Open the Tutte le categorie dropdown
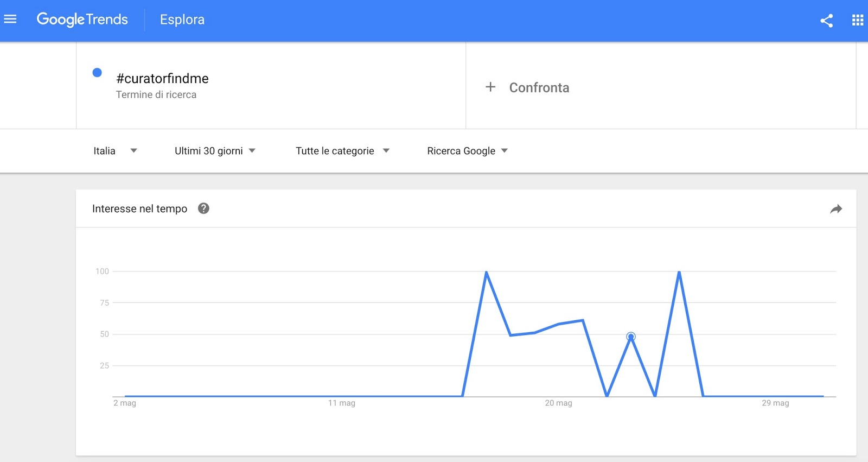The image size is (868, 462). (342, 151)
